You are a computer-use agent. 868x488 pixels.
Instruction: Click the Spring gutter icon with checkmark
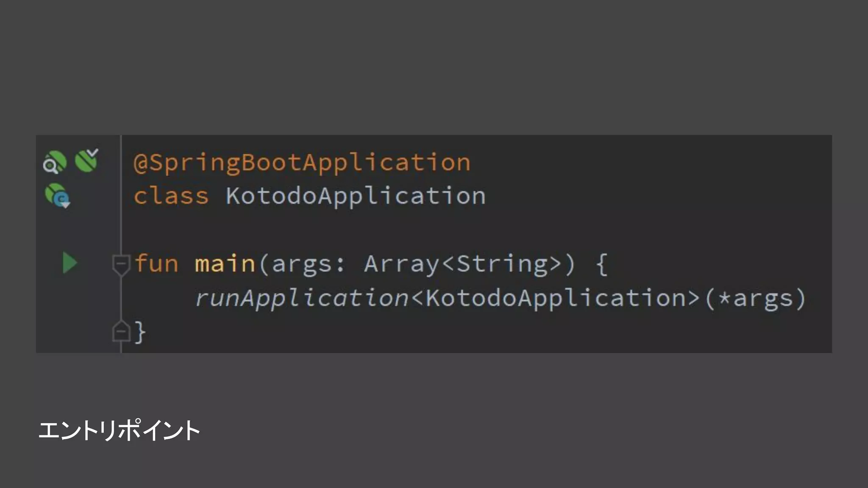(86, 161)
